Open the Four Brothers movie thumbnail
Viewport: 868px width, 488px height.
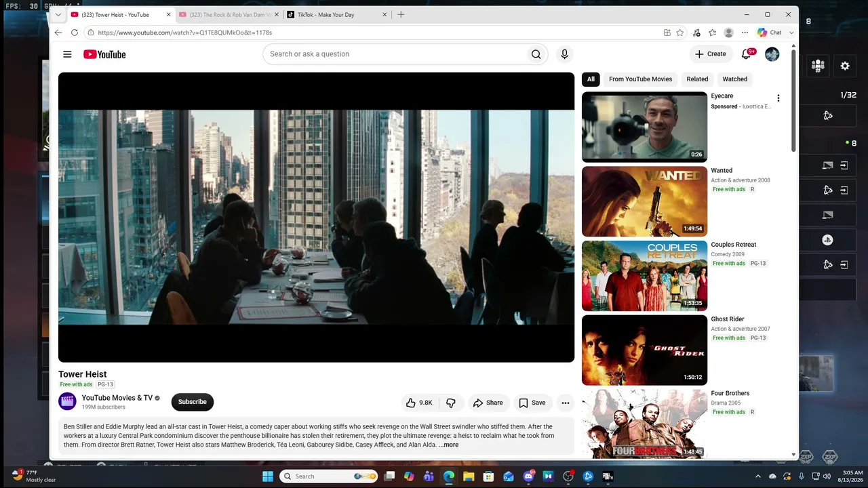pos(644,424)
